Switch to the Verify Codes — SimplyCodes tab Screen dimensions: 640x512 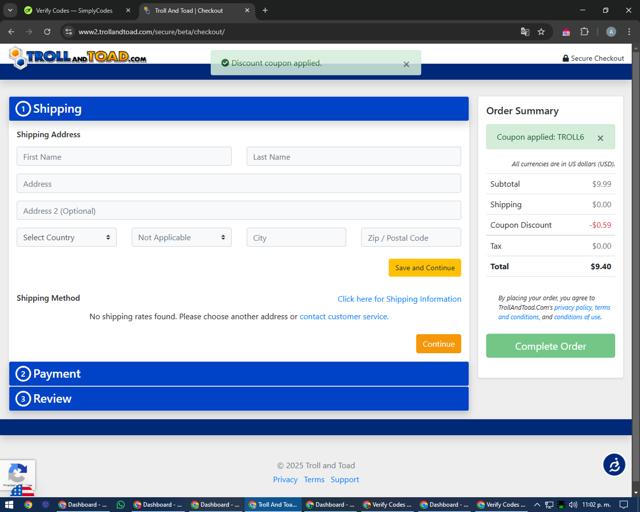74,11
